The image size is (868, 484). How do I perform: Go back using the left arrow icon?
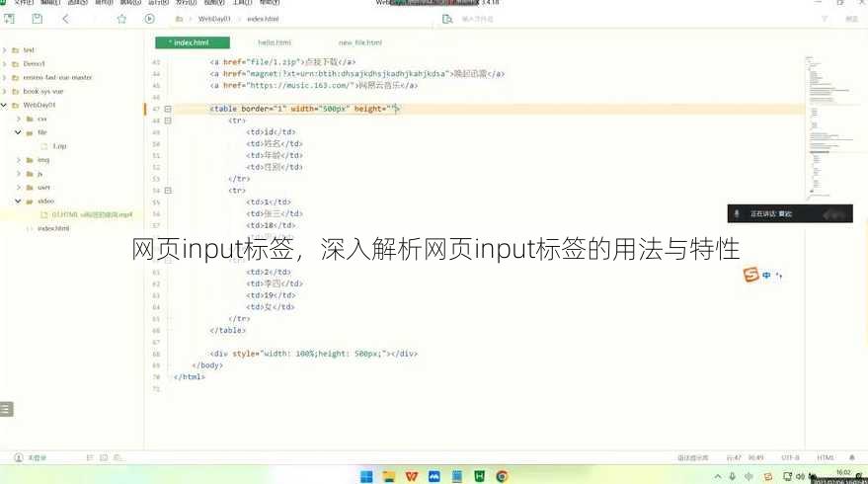(x=65, y=19)
